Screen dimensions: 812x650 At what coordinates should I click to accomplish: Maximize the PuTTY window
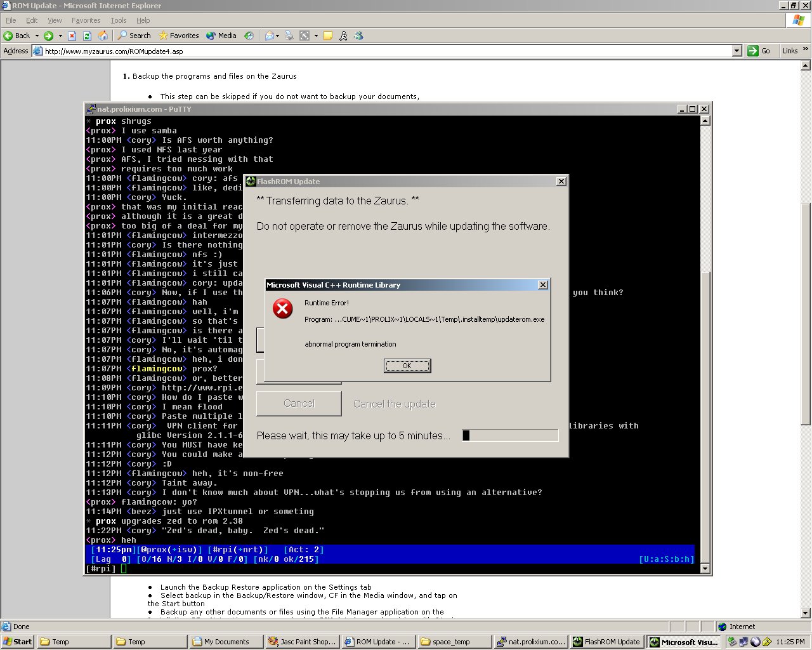(693, 109)
